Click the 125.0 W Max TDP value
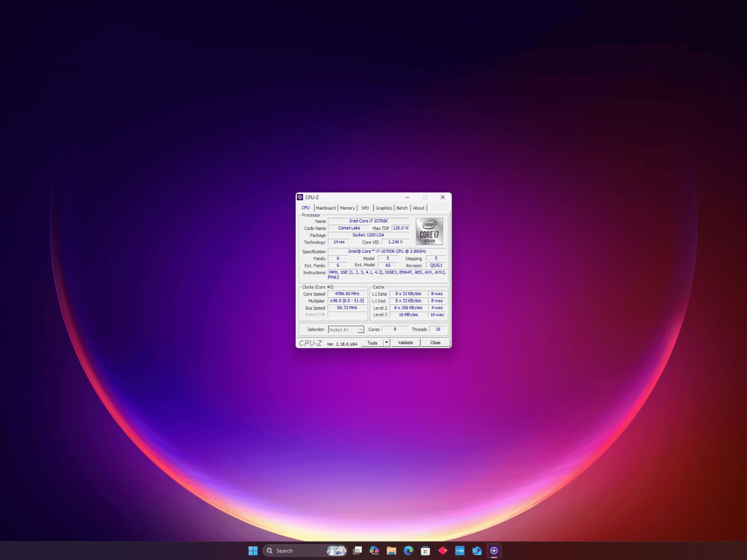The width and height of the screenshot is (747, 560). click(x=401, y=228)
